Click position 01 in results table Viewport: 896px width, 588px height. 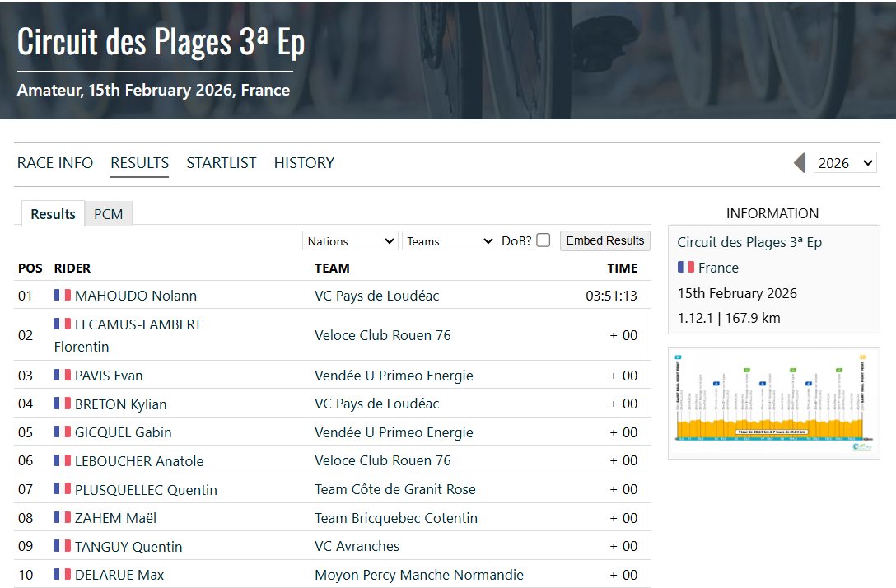pos(26,296)
